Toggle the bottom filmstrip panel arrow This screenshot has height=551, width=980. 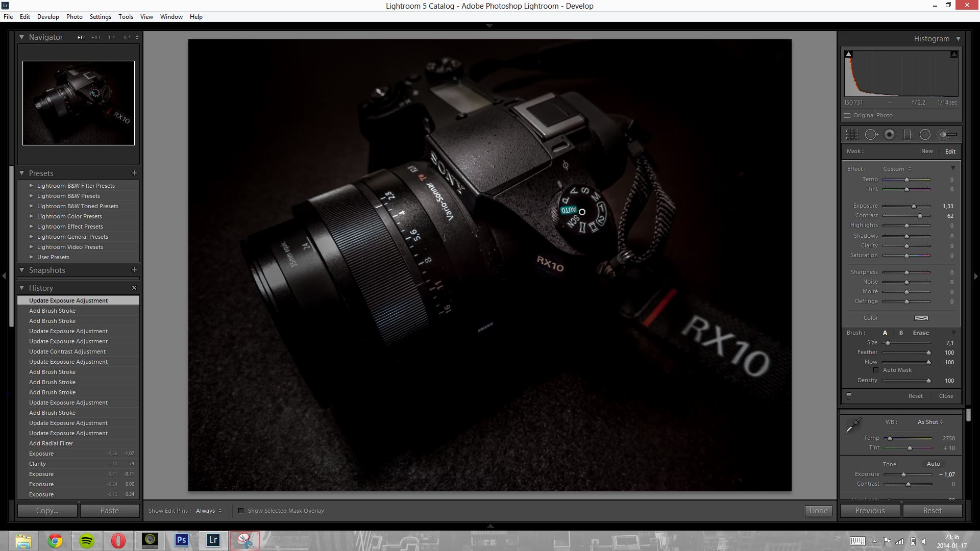tap(489, 526)
